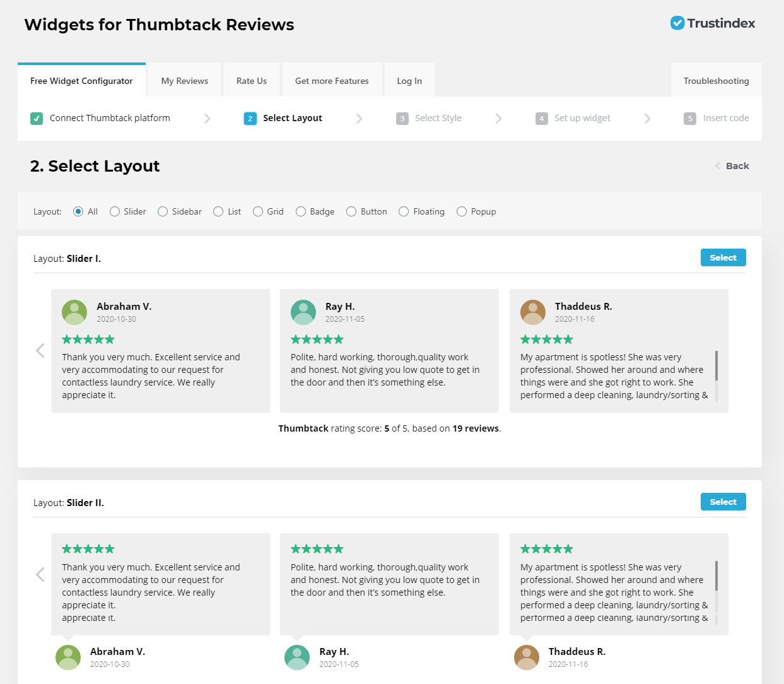The width and height of the screenshot is (784, 684).
Task: Select the Sidebar layout filter
Action: (163, 211)
